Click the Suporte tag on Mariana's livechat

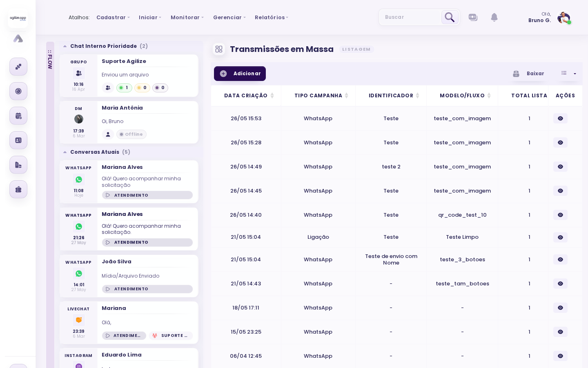171,336
